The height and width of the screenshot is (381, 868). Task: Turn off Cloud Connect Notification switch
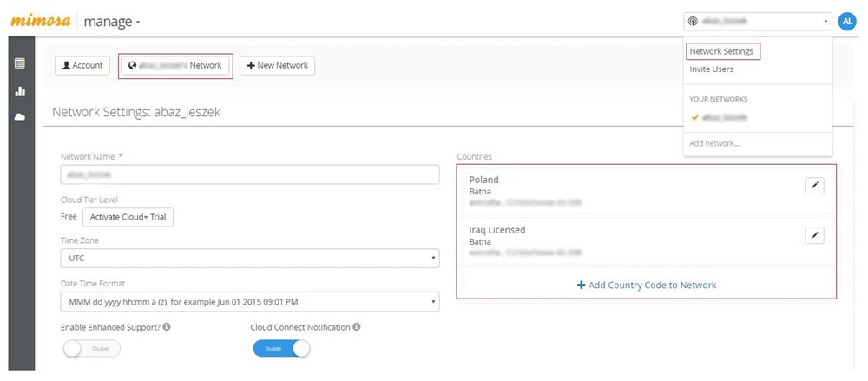click(x=281, y=348)
